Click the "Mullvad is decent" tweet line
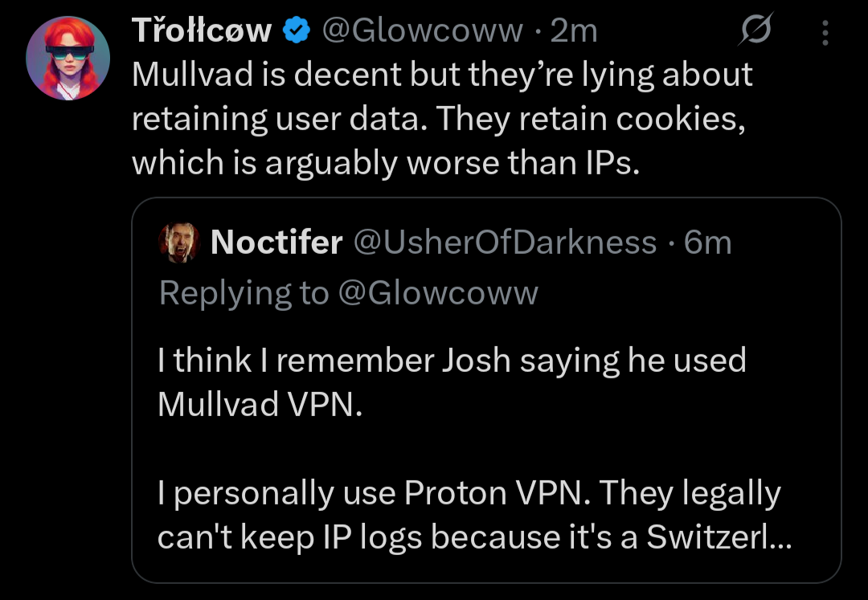The height and width of the screenshot is (600, 868). 441,75
